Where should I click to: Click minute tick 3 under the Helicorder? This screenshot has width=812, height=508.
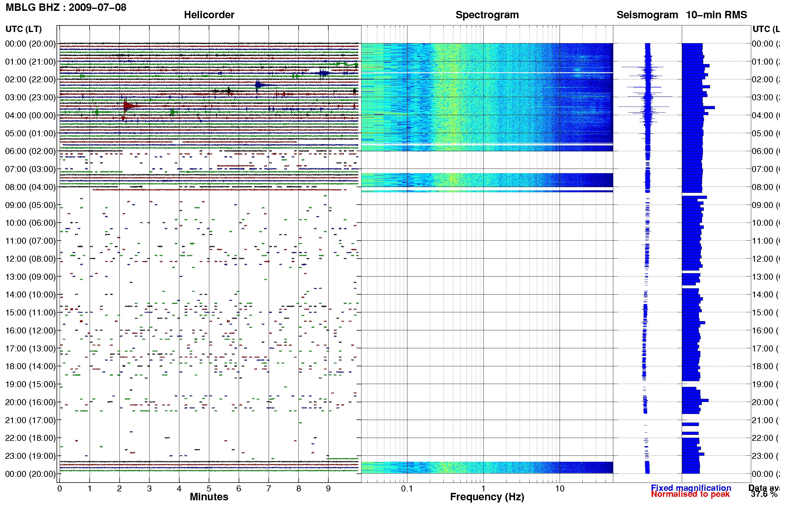click(149, 489)
